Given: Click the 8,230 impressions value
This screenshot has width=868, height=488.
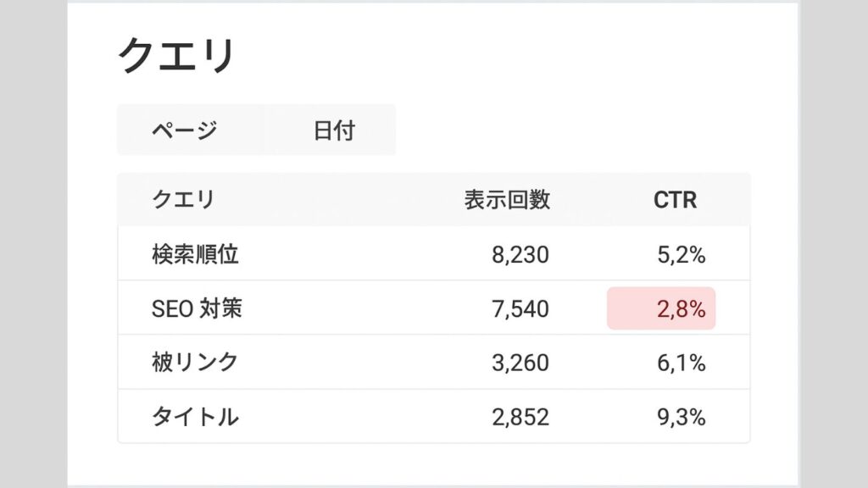Looking at the screenshot, I should click(518, 254).
